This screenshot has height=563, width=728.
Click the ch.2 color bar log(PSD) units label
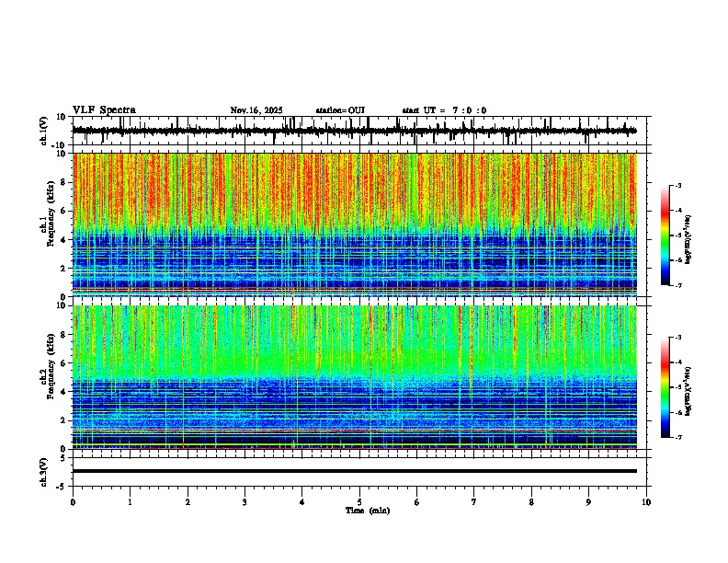[x=688, y=391]
